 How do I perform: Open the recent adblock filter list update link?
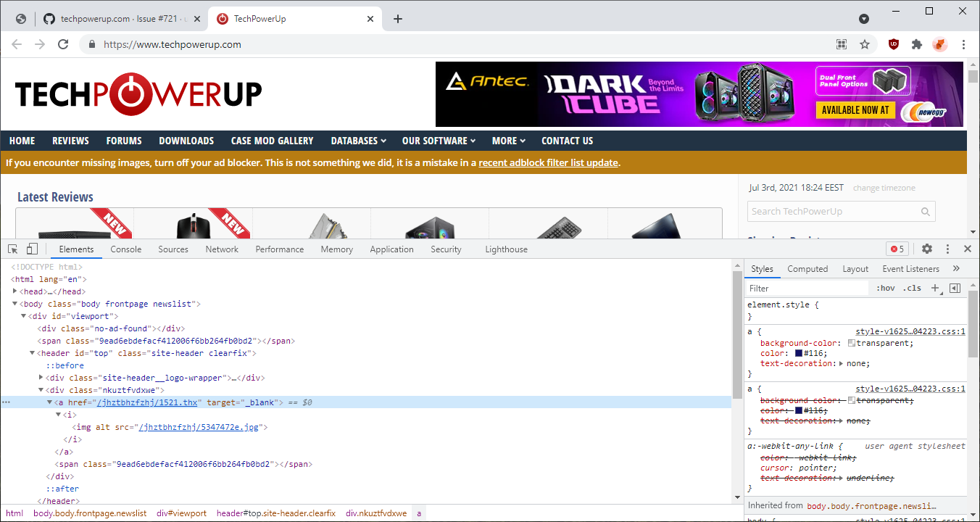(549, 162)
